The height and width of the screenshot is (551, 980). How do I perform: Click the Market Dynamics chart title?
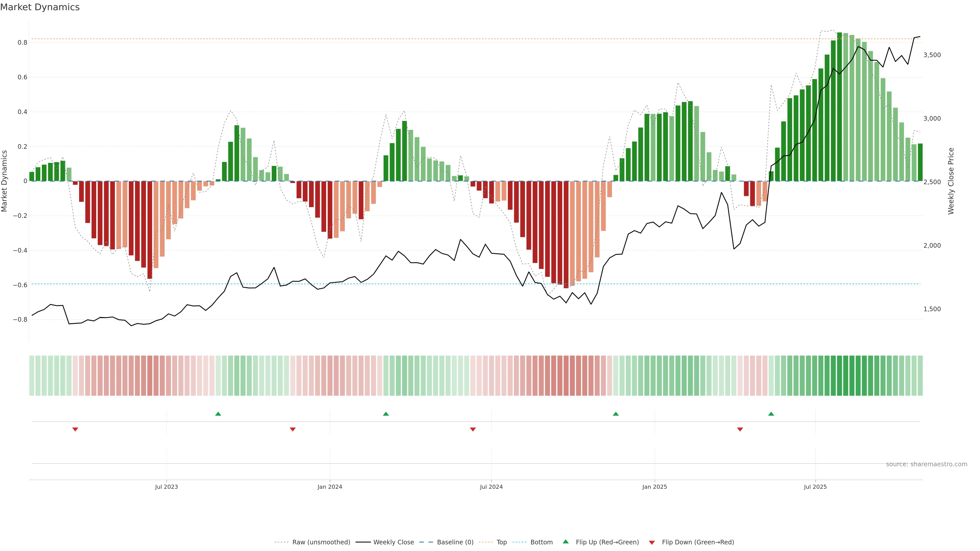tap(40, 7)
